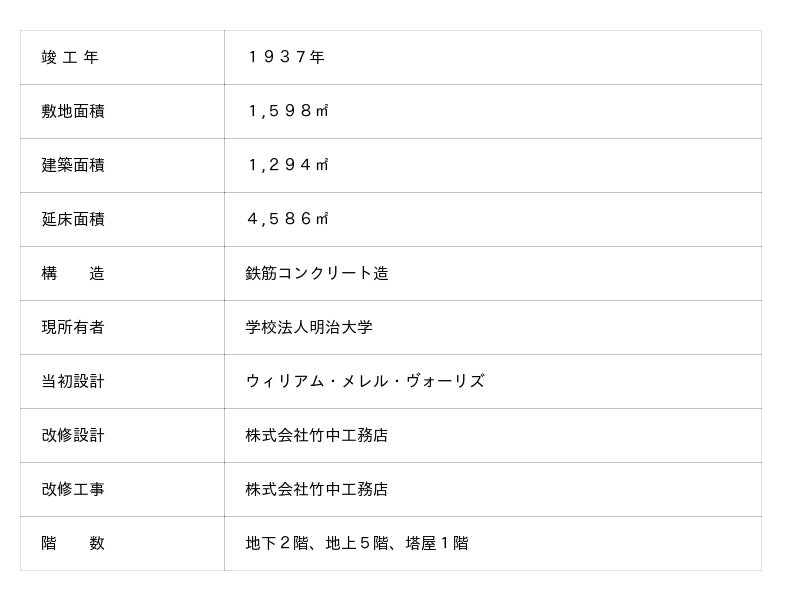Click the 延床面積 row label
Image resolution: width=800 pixels, height=601 pixels.
[73, 219]
